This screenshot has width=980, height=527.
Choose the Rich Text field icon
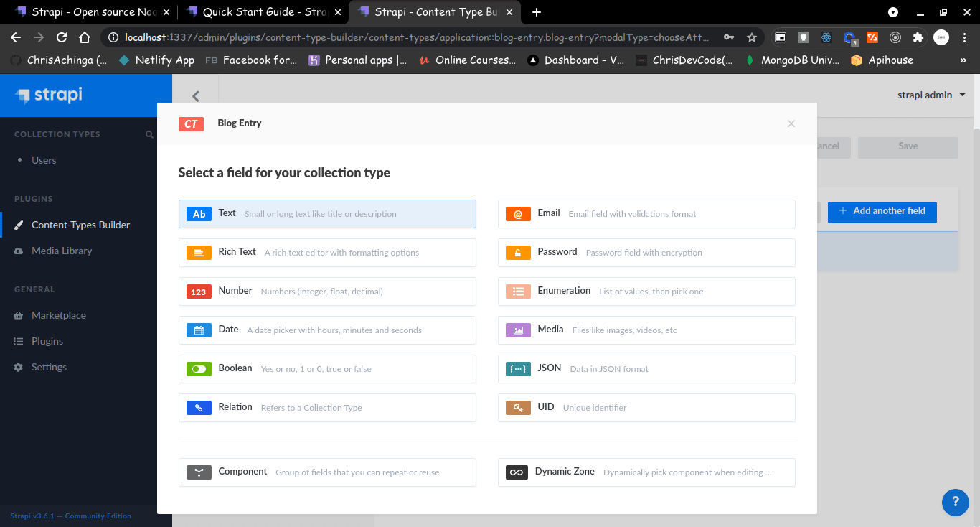[199, 253]
